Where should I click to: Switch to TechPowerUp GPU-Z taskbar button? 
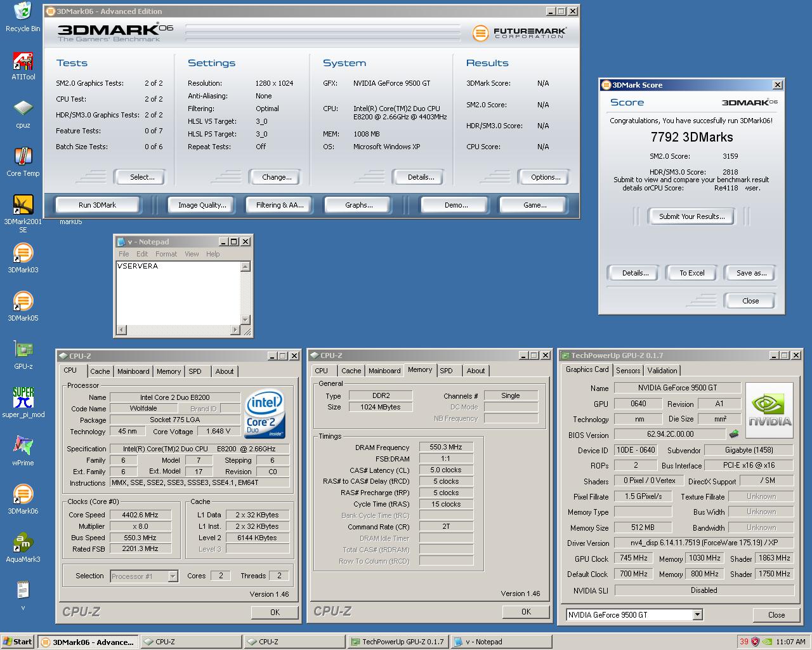tap(398, 642)
